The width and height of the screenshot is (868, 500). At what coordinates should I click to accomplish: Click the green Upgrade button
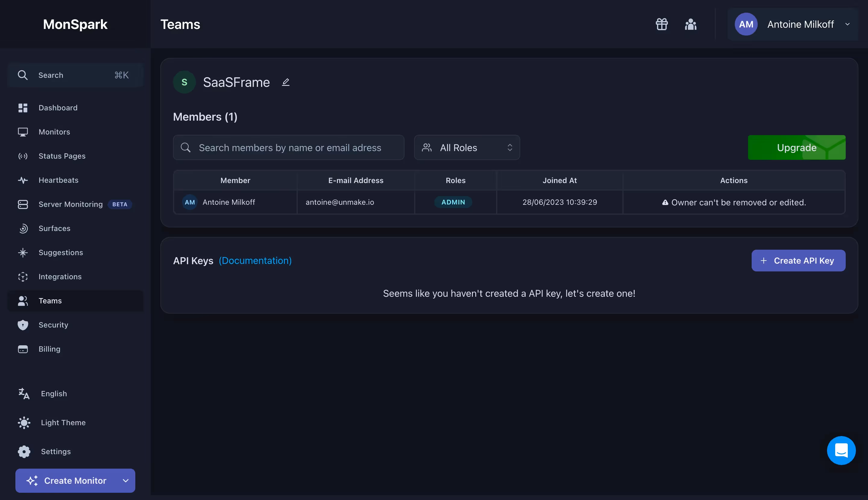click(x=797, y=147)
